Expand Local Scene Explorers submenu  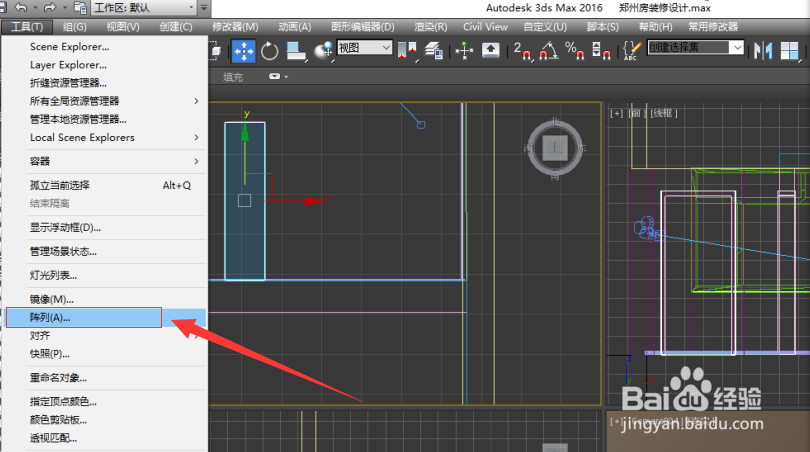click(103, 137)
